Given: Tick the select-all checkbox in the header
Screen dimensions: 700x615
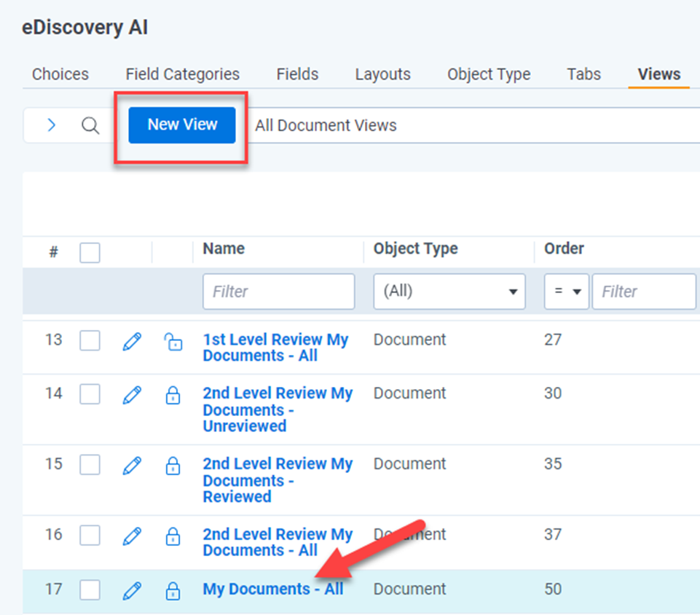Looking at the screenshot, I should pyautogui.click(x=90, y=253).
